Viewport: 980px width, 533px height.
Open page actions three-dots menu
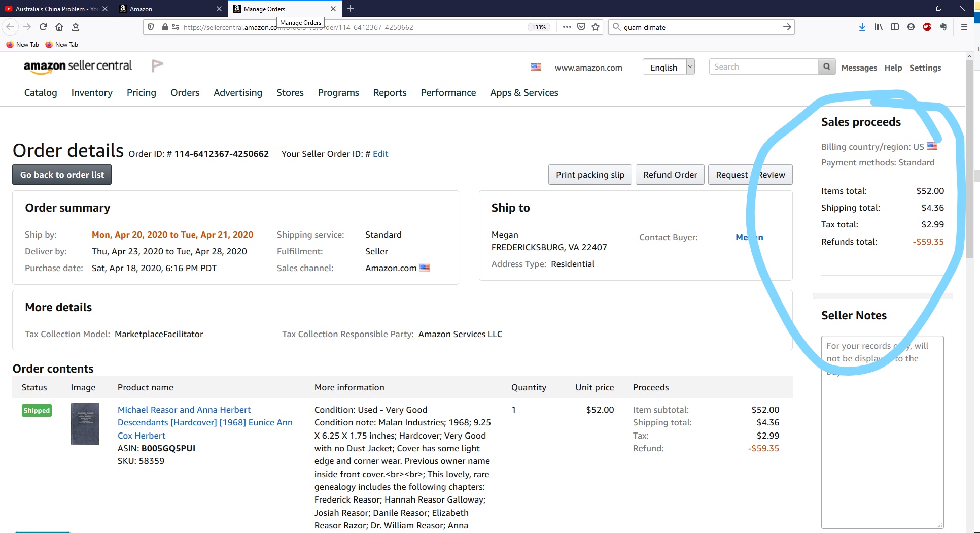(x=567, y=27)
